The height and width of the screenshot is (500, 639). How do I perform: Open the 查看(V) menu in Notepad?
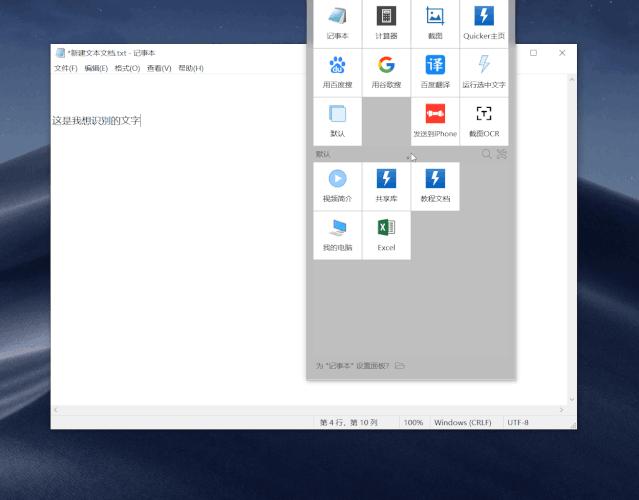[159, 68]
